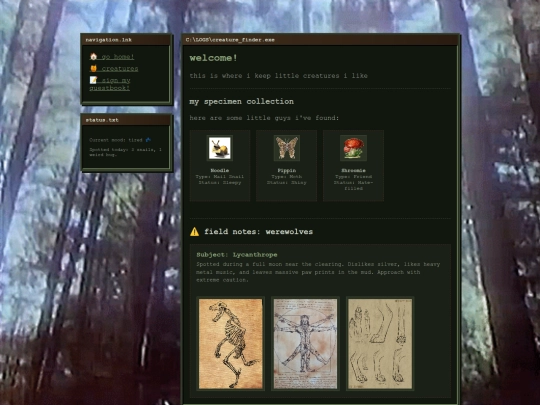This screenshot has height=405, width=540.
Task: Click "here are some little guys i've found:"
Action: pos(264,118)
